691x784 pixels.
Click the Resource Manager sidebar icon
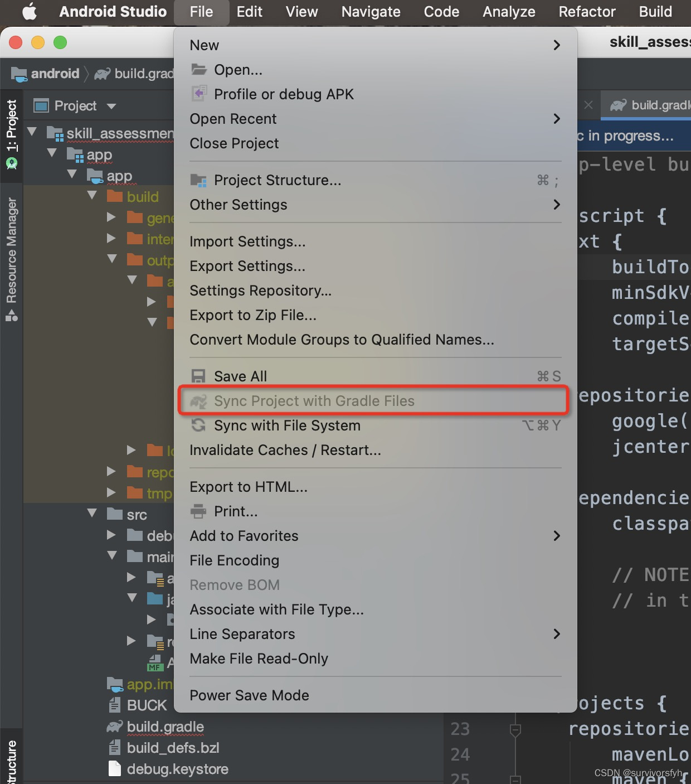(x=12, y=315)
